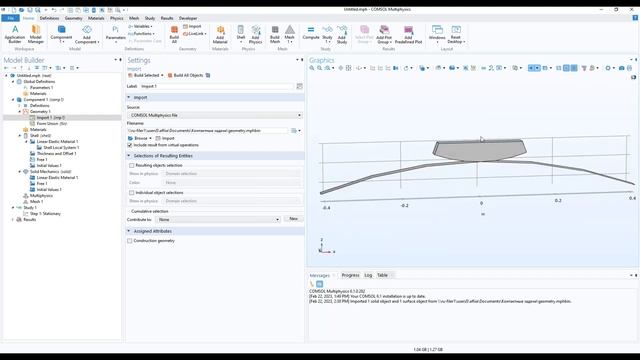Open the Contribute to dropdown
Viewport: 640px width, 360px height.
coord(218,220)
